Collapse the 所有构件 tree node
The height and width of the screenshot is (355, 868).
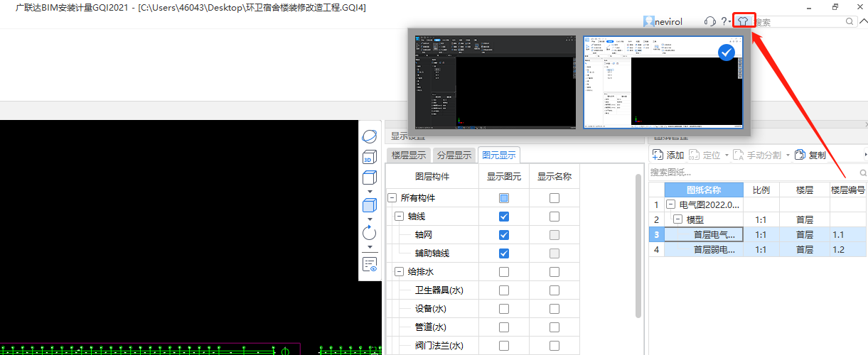[392, 197]
